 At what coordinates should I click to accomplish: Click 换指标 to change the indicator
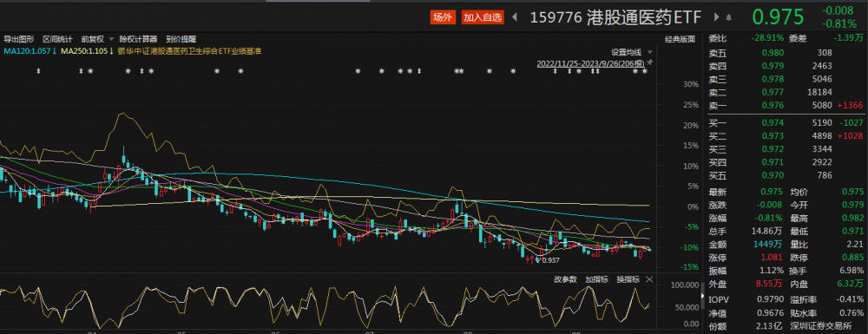click(628, 279)
